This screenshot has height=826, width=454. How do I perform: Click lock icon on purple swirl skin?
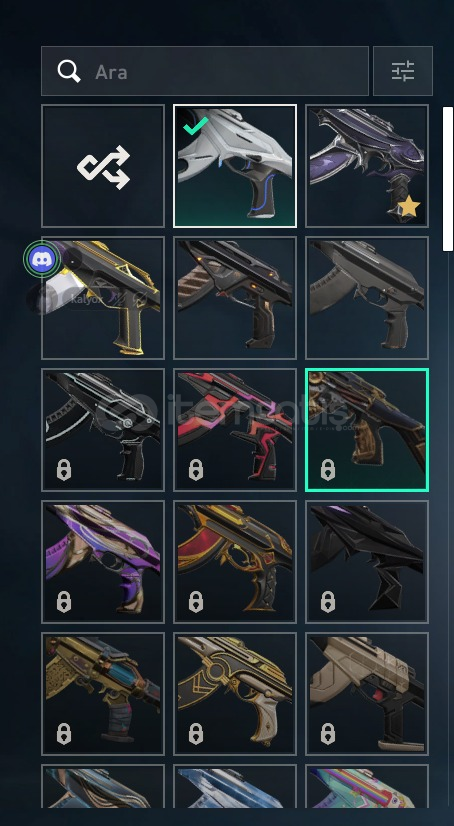(x=64, y=601)
